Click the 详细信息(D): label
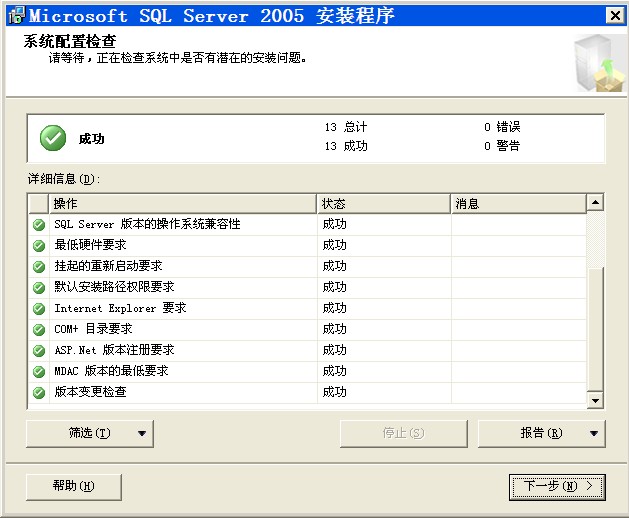This screenshot has width=629, height=518. click(x=64, y=179)
